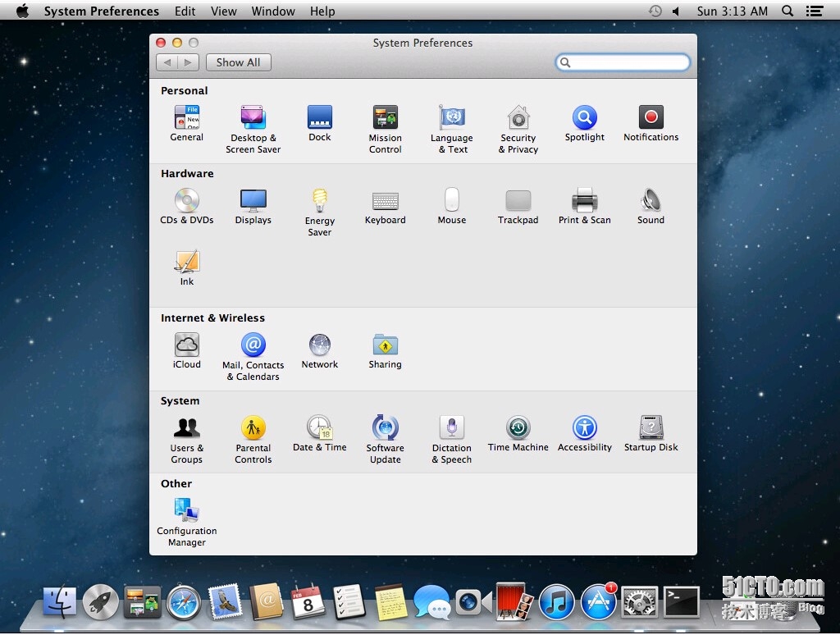The height and width of the screenshot is (635, 840).
Task: Click the Show All button
Action: pos(239,62)
